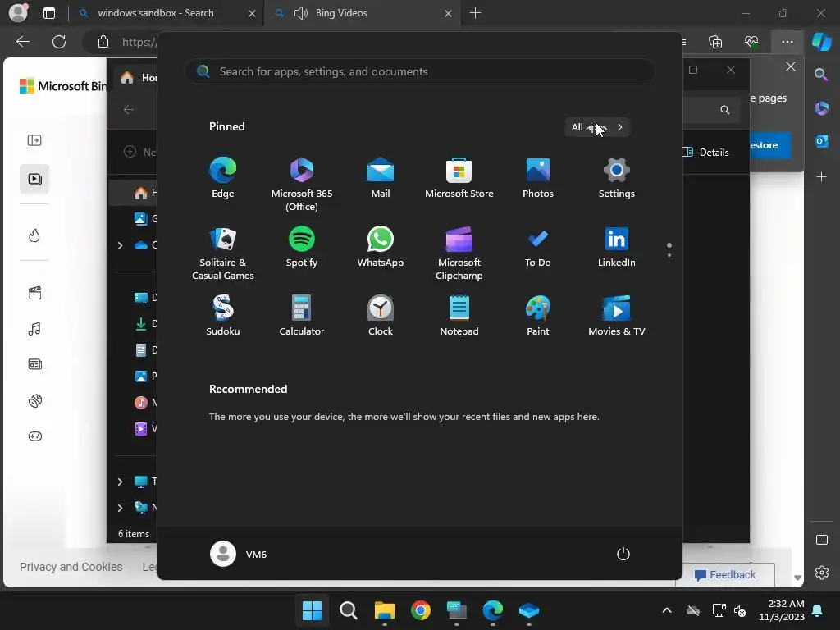Open the Mail app

tap(381, 178)
